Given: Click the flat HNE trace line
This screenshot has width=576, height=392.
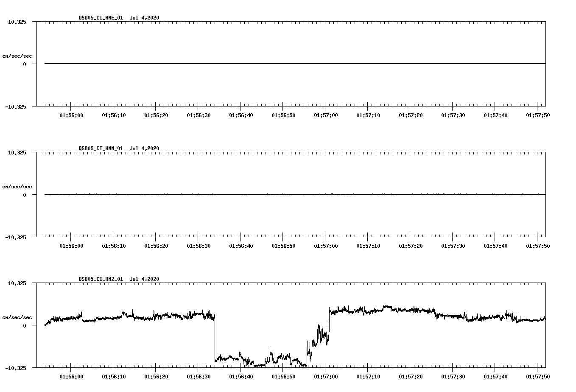Looking at the screenshot, I should coord(295,64).
